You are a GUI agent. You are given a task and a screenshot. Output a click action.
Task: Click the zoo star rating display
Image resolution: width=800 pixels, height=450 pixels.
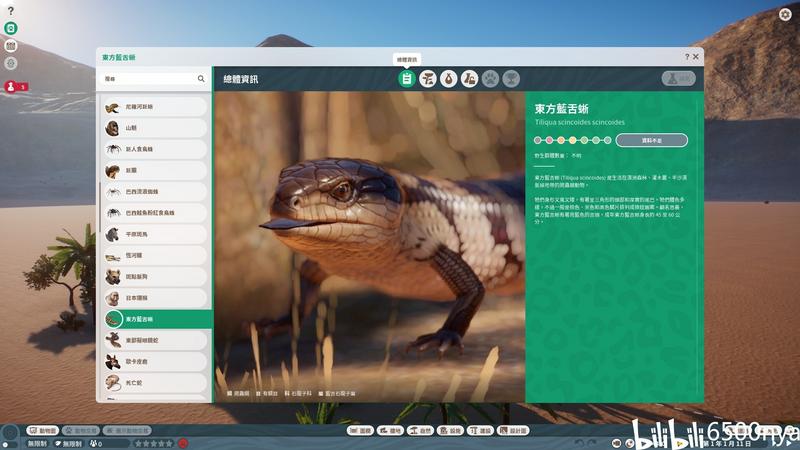click(154, 444)
